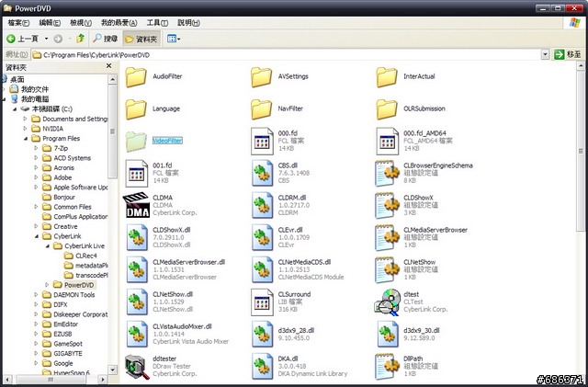
Task: Select the dtest CLTest application icon
Action: click(x=388, y=302)
